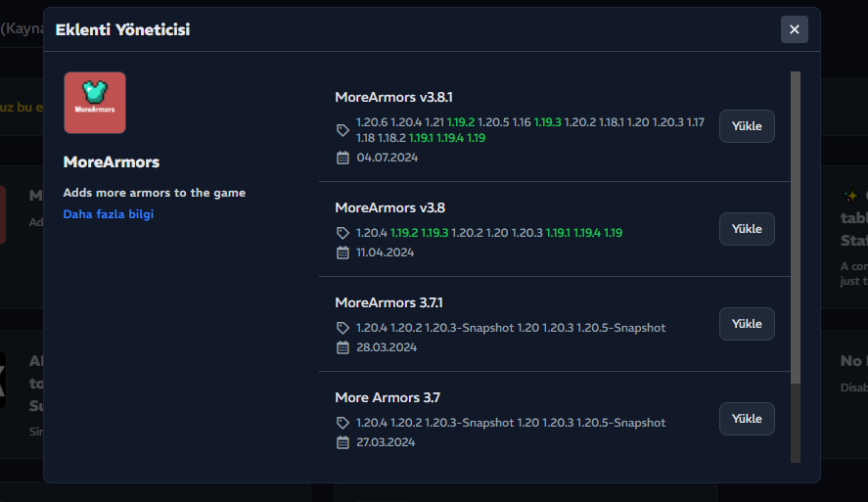Click Yükle for MoreArmors v3.8.1
This screenshot has width=868, height=502.
(x=747, y=126)
